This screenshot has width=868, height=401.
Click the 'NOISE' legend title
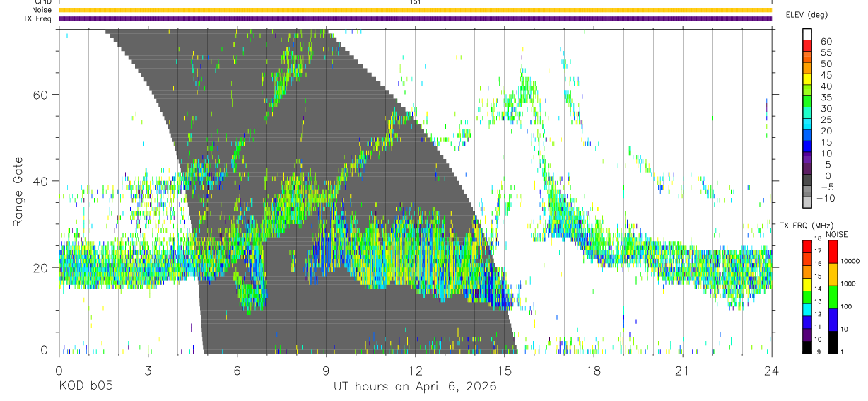pyautogui.click(x=837, y=234)
